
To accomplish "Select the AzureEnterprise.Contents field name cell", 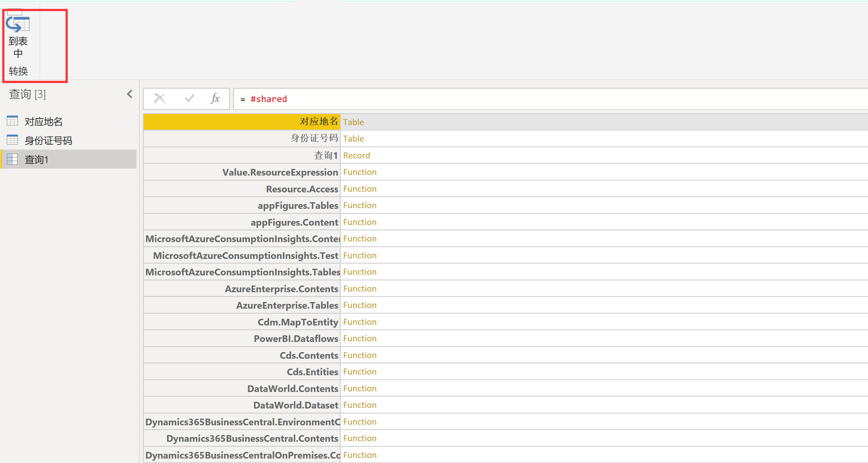I will [x=242, y=288].
